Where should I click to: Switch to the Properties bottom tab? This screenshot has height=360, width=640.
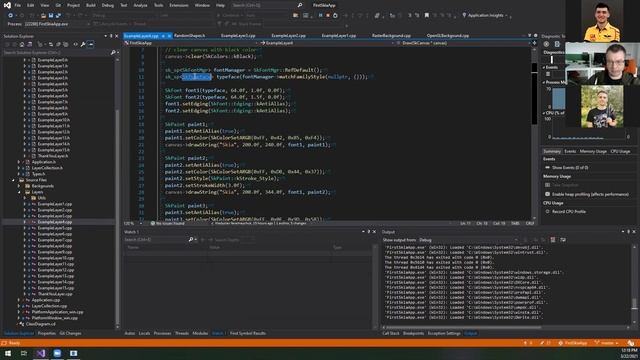[47, 333]
